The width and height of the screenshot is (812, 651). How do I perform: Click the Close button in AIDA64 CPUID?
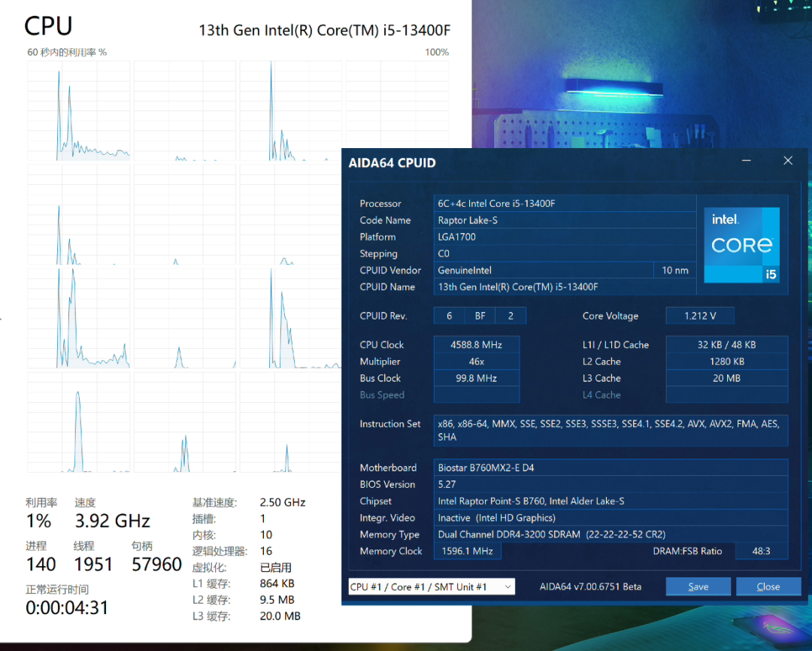click(x=768, y=586)
